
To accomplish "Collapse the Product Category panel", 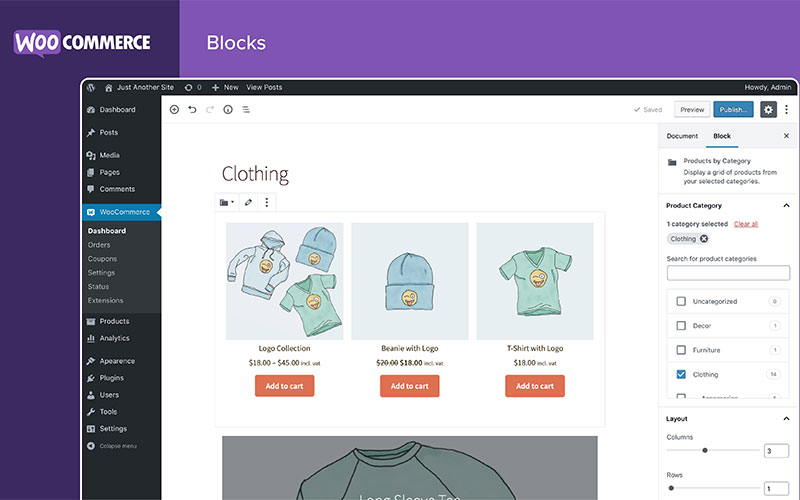I will pyautogui.click(x=786, y=205).
